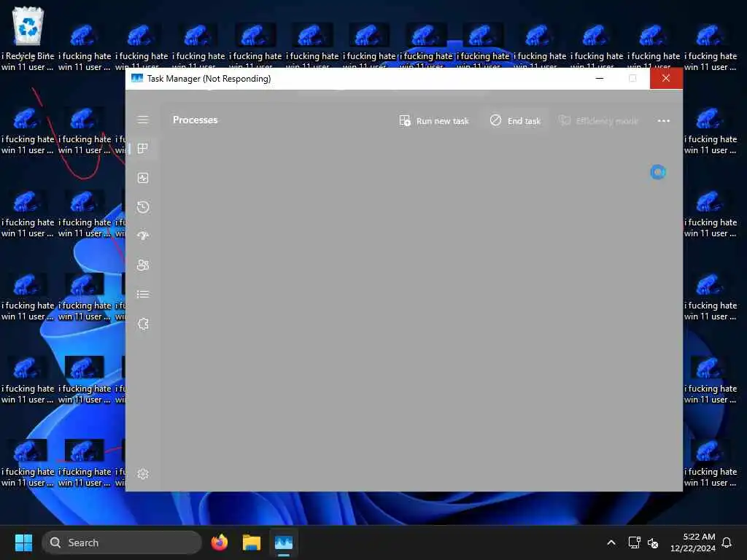Show hidden system tray icons chevron

[x=611, y=542]
